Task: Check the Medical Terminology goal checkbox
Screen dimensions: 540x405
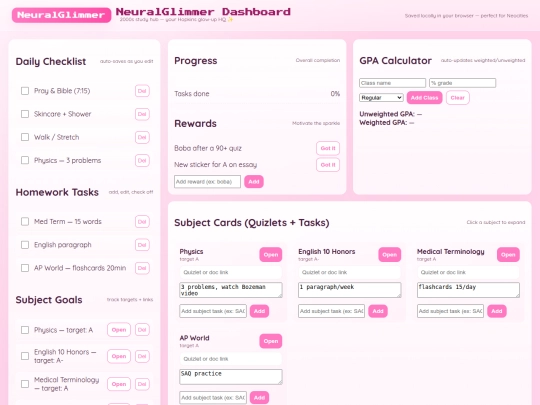Action: [x=25, y=384]
